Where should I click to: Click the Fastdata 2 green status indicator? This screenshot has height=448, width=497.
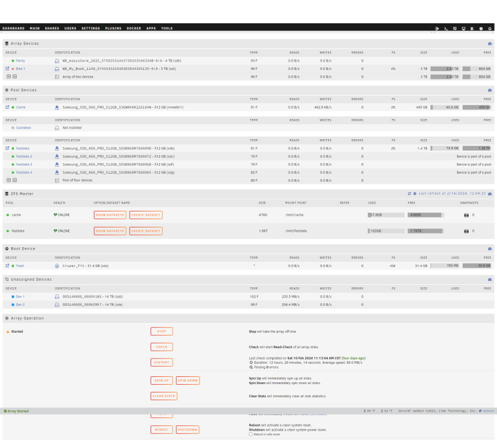[13, 157]
